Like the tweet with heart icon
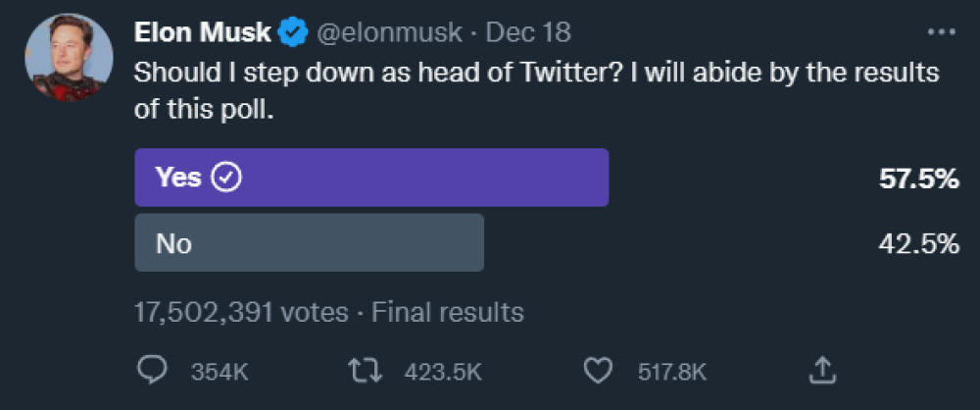The width and height of the screenshot is (980, 410). coord(599,371)
